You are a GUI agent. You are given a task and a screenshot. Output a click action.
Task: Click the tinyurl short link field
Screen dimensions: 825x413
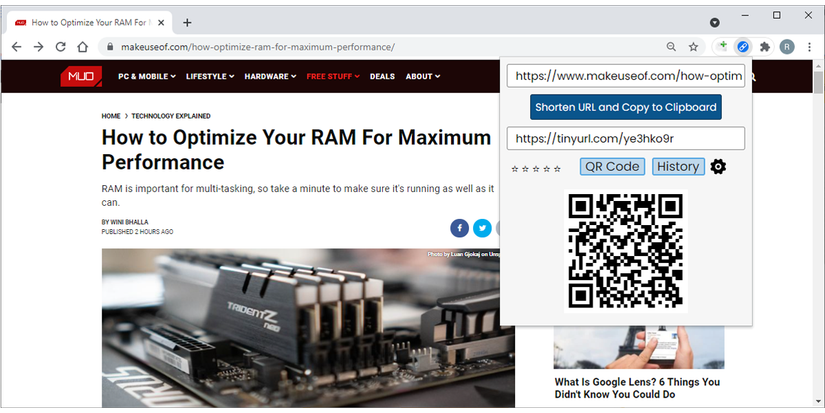[626, 138]
